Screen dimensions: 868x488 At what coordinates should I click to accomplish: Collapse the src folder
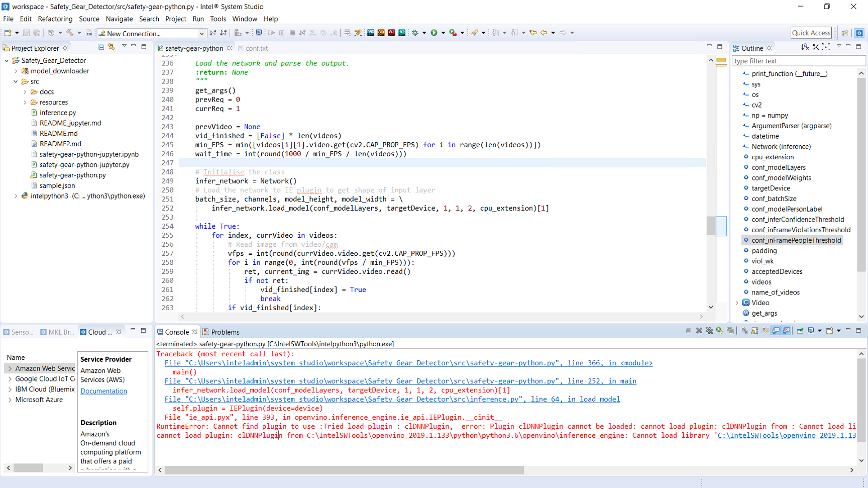tap(16, 81)
